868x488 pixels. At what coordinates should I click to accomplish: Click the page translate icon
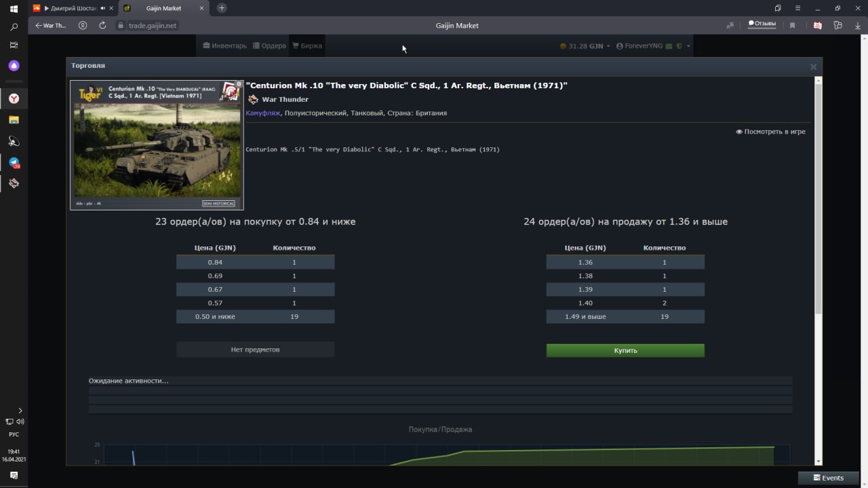[x=730, y=25]
